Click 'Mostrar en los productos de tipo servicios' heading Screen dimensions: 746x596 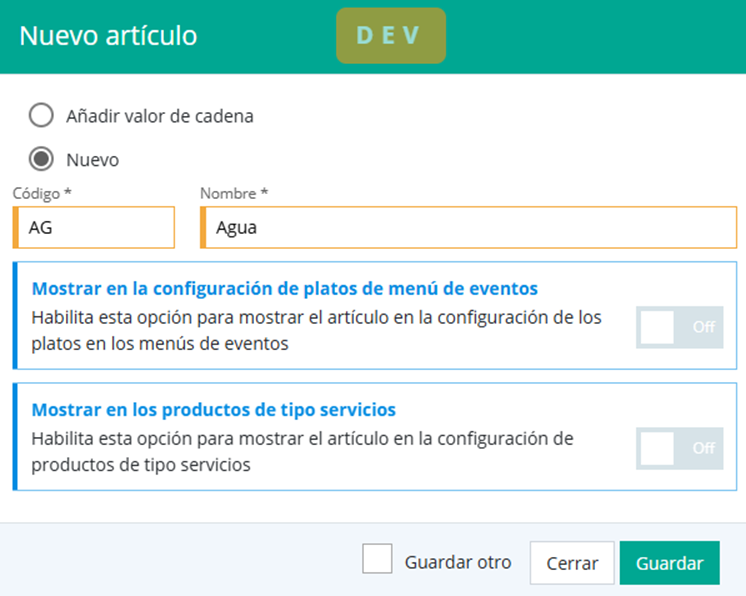[214, 410]
